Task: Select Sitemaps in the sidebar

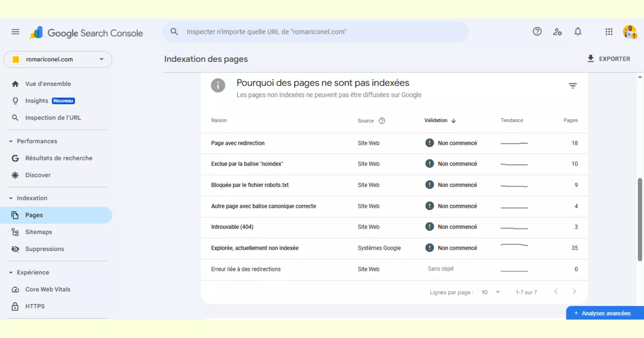Action: pos(39,232)
